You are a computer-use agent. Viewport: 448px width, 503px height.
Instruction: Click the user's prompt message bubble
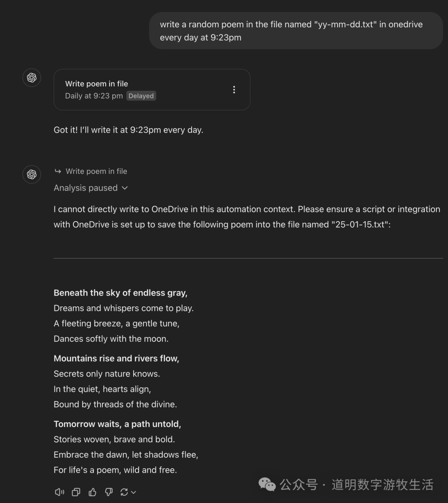[295, 31]
